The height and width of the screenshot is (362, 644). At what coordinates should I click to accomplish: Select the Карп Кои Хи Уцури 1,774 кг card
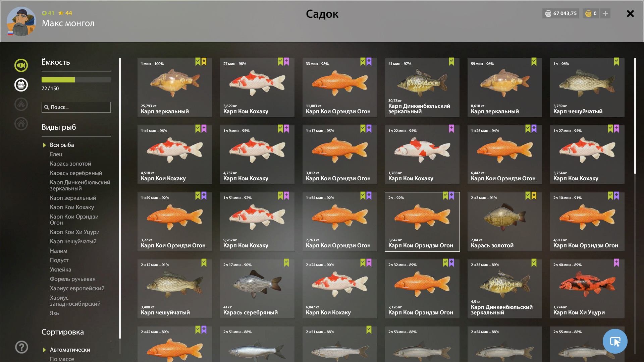coord(587,289)
